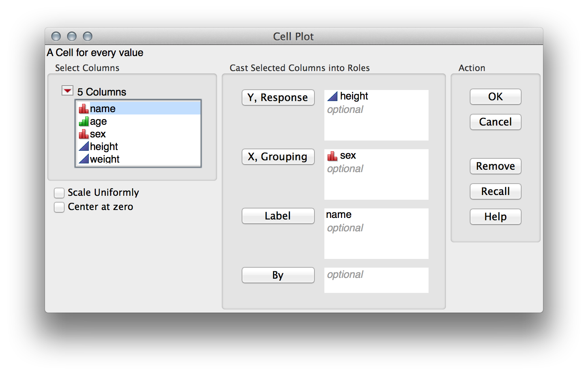Image resolution: width=588 pixels, height=375 pixels.
Task: Enable the Scale Uniformly checkbox
Action: tap(59, 193)
